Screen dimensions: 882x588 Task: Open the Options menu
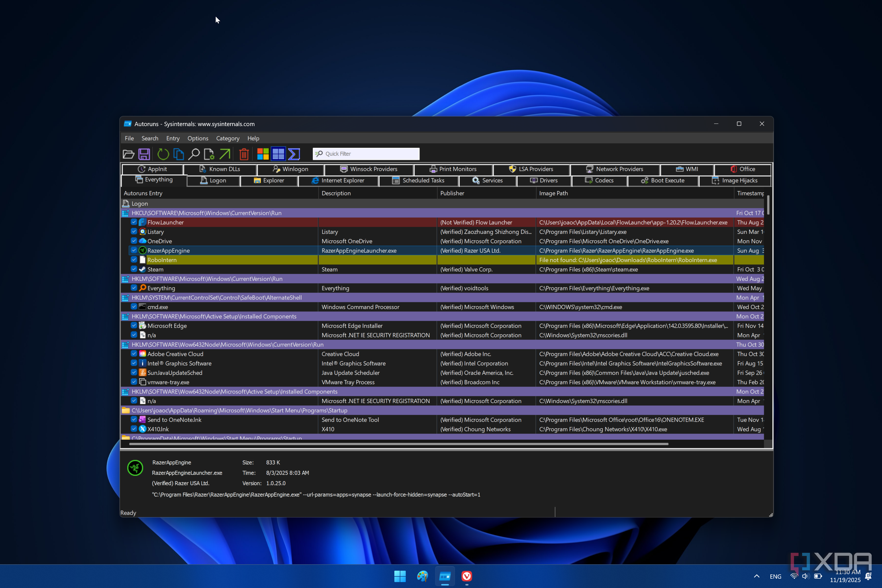click(x=198, y=138)
